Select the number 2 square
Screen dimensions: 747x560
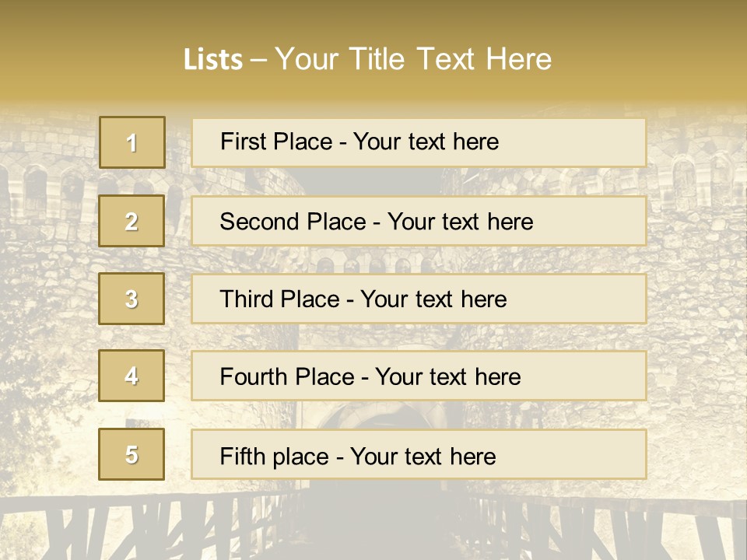click(132, 221)
